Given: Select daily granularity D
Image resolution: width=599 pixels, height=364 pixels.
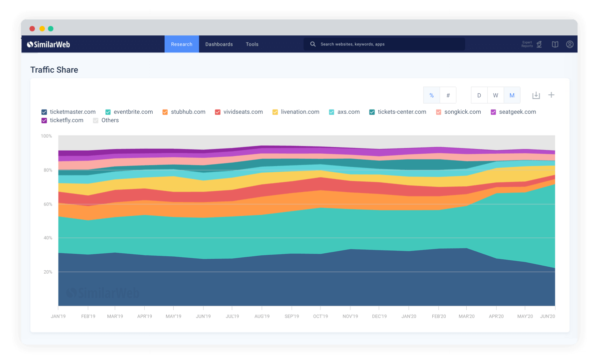Looking at the screenshot, I should point(479,95).
